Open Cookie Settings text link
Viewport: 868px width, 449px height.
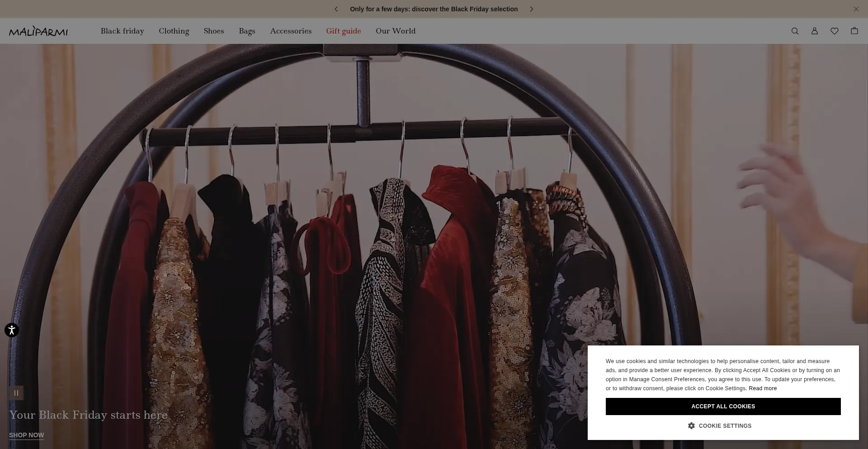click(725, 426)
